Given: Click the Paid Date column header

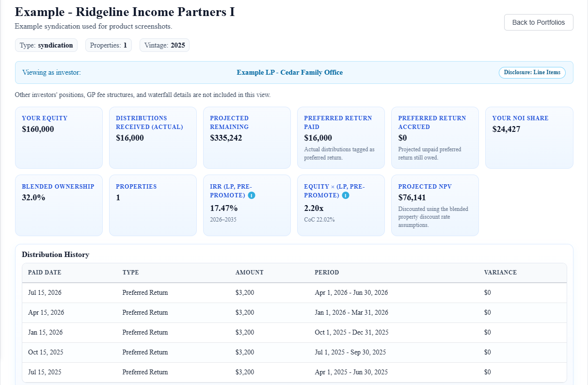Looking at the screenshot, I should [x=45, y=273].
